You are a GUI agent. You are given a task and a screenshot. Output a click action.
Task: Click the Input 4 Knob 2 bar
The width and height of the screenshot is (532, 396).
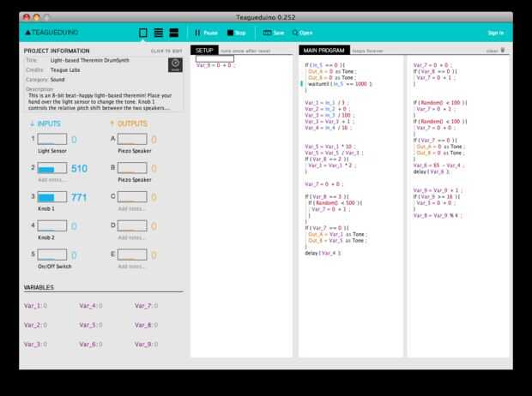coord(51,225)
